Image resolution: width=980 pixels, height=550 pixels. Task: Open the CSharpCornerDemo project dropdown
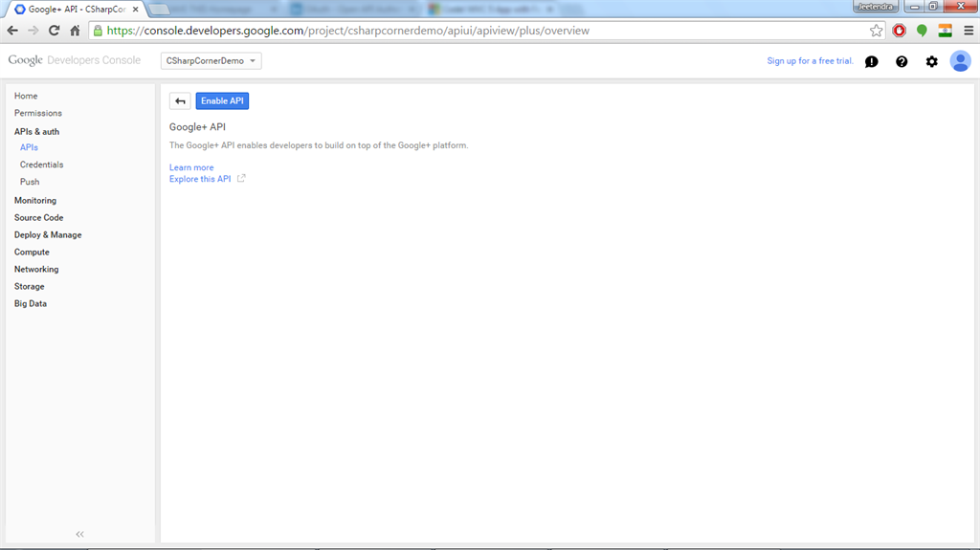212,60
